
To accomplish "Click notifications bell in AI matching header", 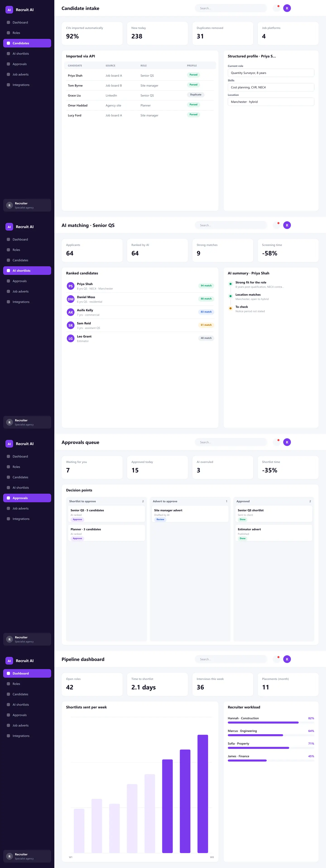I will [x=276, y=225].
